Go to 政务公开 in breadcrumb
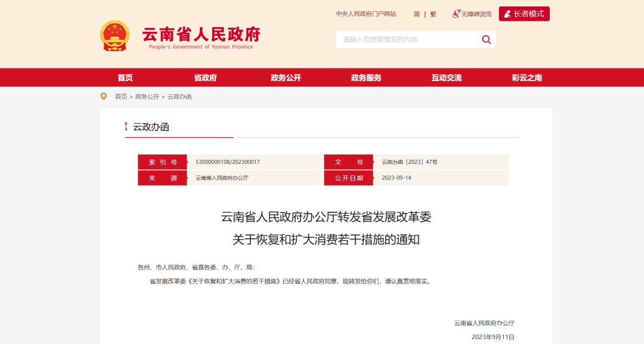 point(147,97)
